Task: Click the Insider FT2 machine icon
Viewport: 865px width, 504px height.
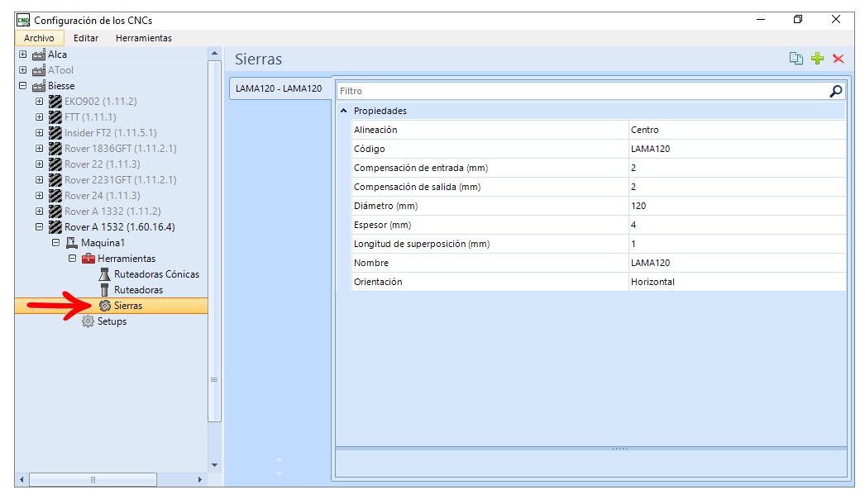Action: [x=55, y=133]
